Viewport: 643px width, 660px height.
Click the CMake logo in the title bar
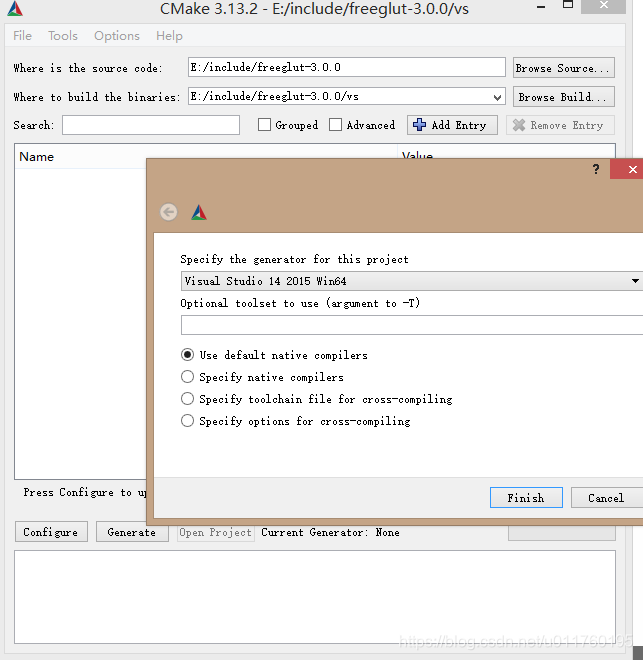(x=15, y=8)
